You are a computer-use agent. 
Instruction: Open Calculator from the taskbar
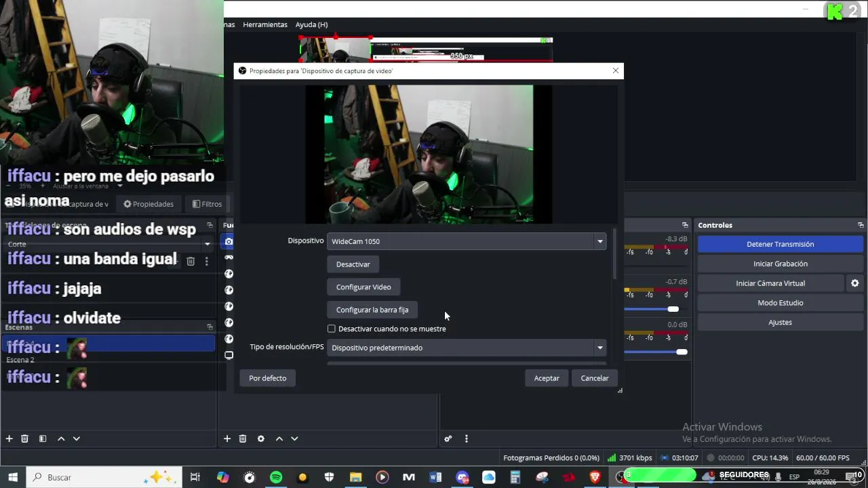[x=515, y=477]
